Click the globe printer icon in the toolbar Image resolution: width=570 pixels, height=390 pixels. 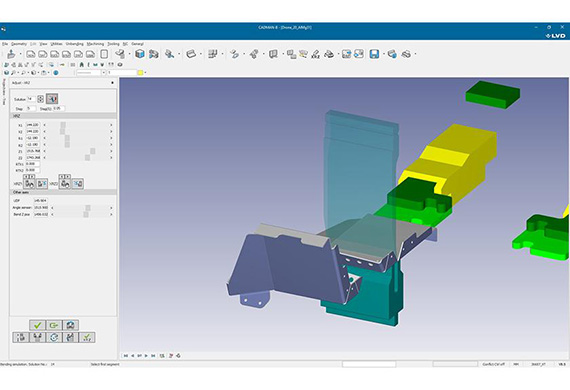pyautogui.click(x=392, y=54)
